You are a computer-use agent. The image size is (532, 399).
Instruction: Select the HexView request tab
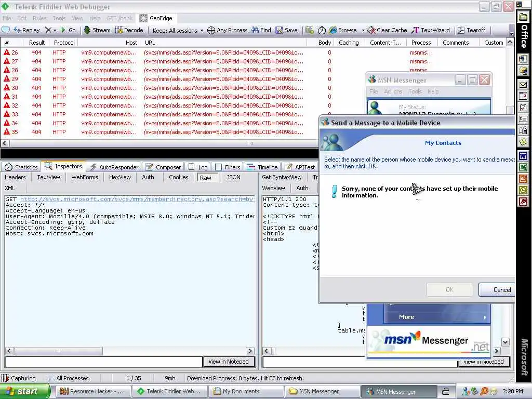tap(120, 177)
